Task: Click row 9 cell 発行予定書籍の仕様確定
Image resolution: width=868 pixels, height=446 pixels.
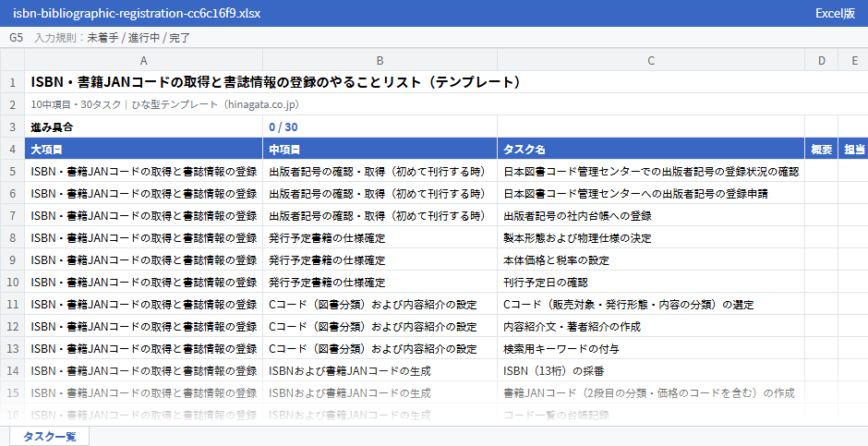Action: point(380,259)
